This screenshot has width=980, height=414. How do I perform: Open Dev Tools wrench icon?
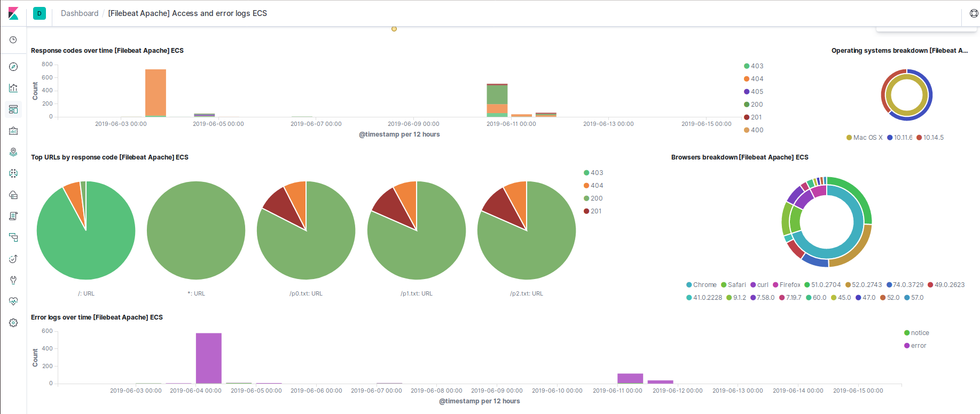pos(13,280)
